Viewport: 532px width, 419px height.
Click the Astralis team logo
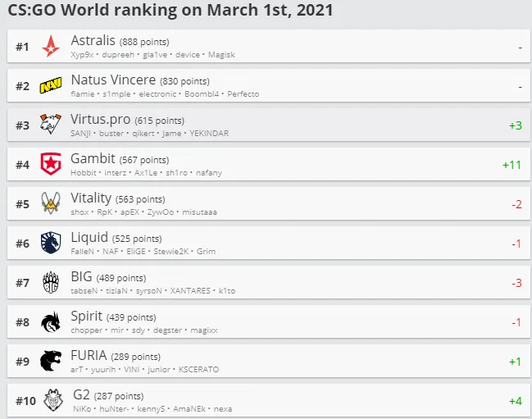pyautogui.click(x=51, y=46)
